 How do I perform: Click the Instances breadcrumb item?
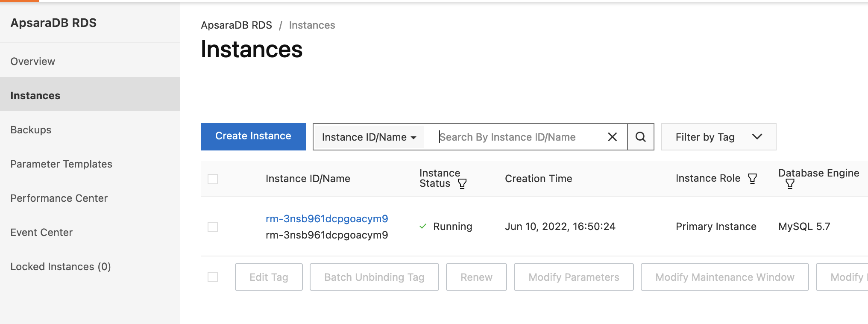312,25
